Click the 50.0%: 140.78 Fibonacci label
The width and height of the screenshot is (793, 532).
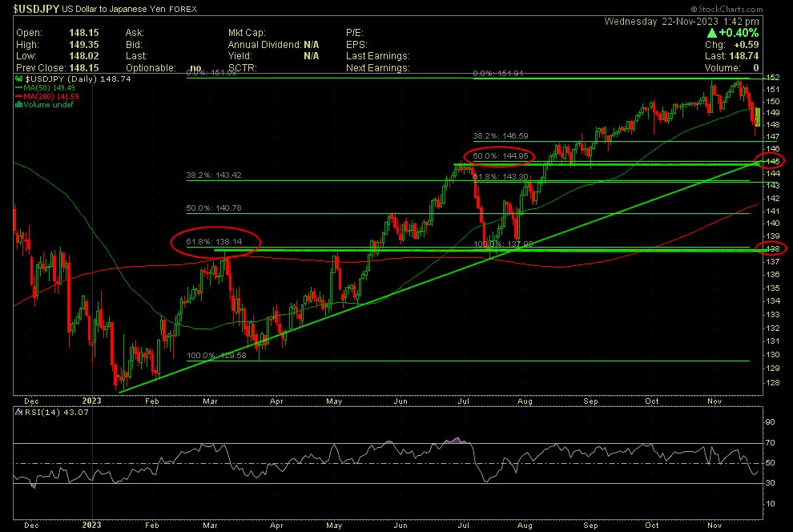point(213,208)
